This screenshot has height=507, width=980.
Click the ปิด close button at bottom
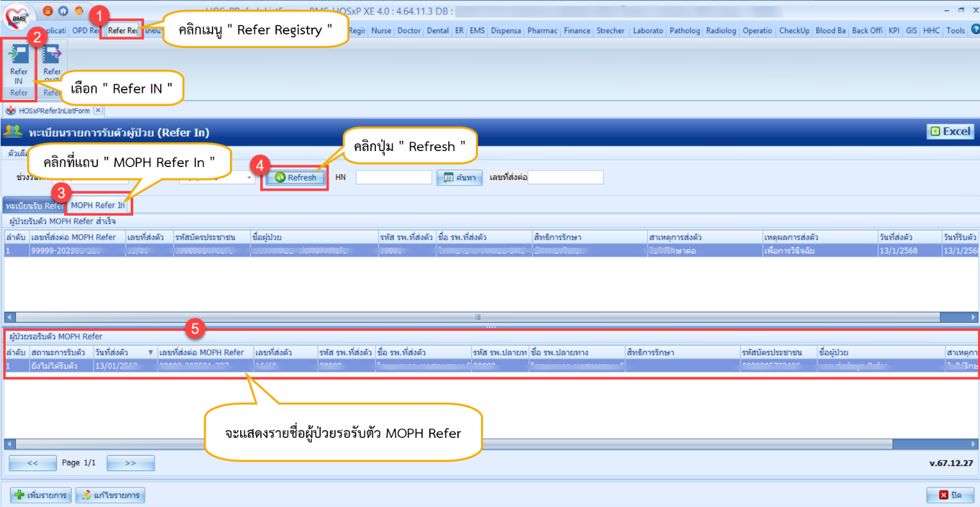click(951, 495)
